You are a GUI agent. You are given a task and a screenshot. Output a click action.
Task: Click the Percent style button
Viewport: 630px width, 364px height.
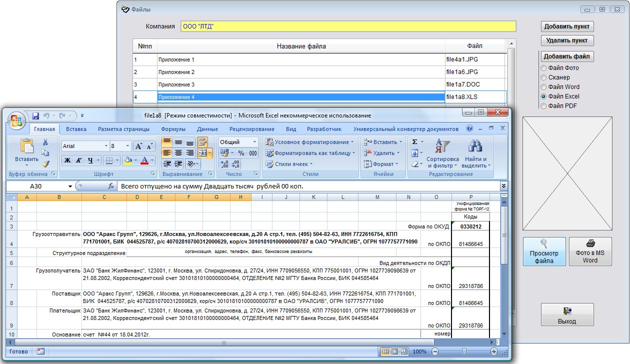click(241, 153)
